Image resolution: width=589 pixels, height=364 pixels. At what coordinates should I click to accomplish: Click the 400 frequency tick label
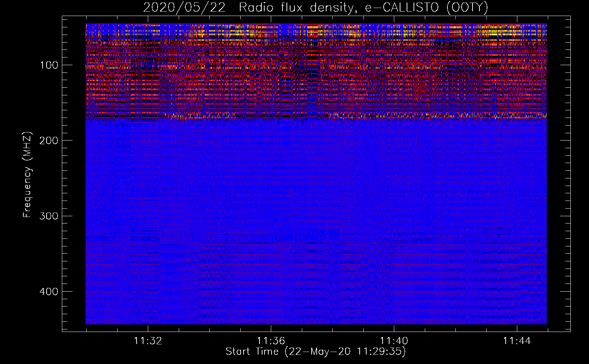49,292
